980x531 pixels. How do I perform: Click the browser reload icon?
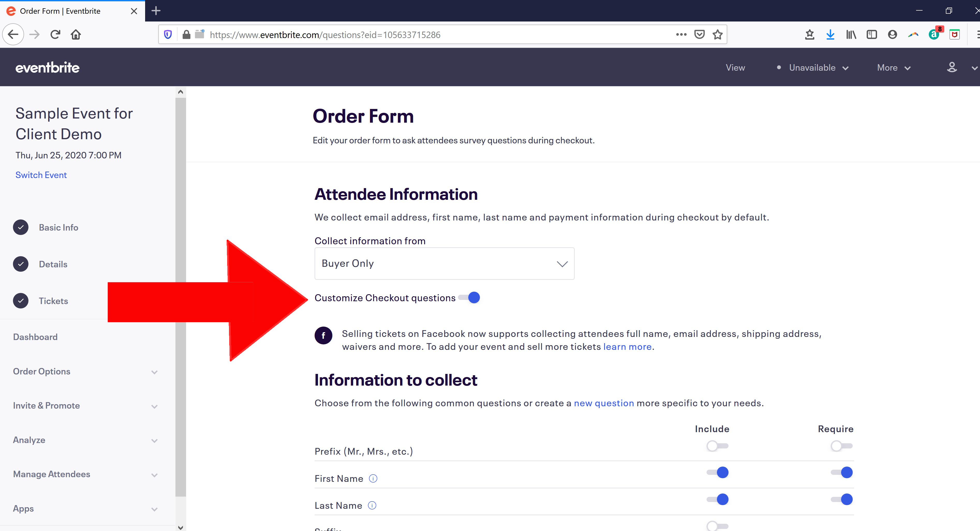point(56,35)
